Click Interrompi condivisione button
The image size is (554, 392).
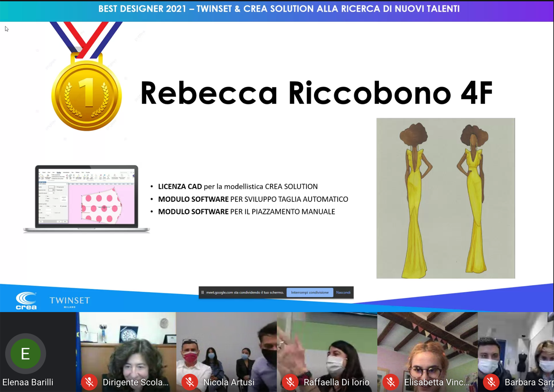click(310, 292)
